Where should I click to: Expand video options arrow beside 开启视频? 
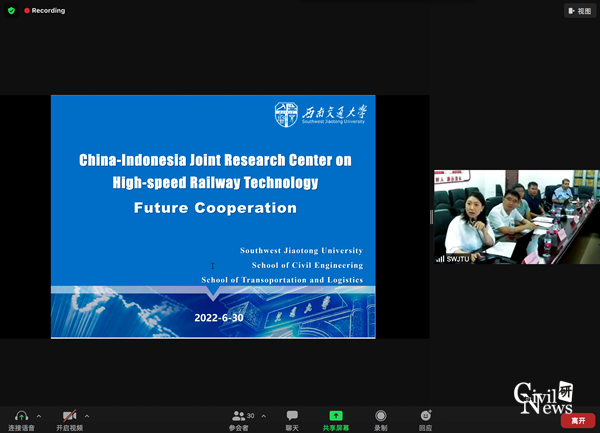[87, 416]
